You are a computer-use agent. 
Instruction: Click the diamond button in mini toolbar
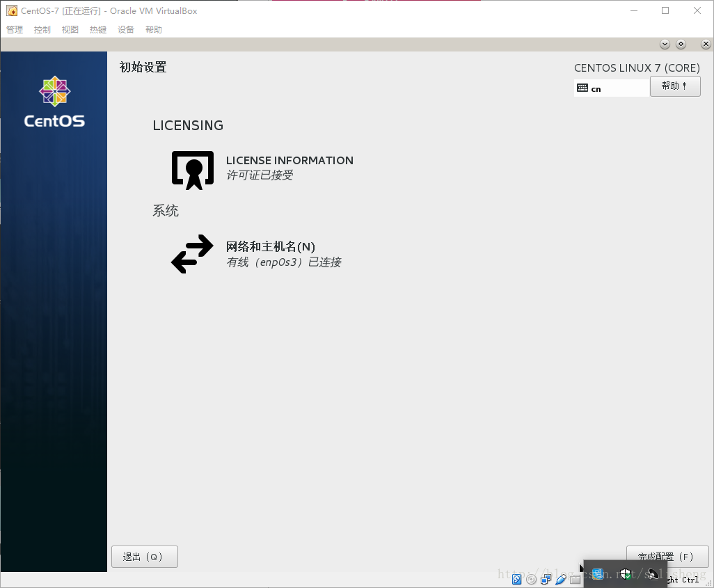[681, 44]
